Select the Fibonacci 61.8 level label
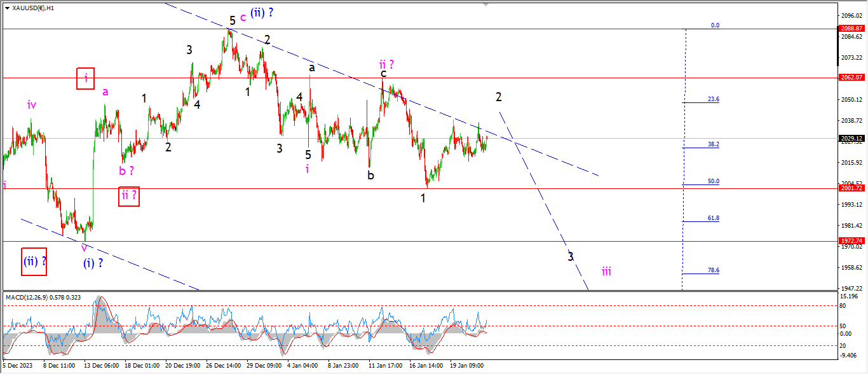Image resolution: width=868 pixels, height=374 pixels. click(713, 218)
